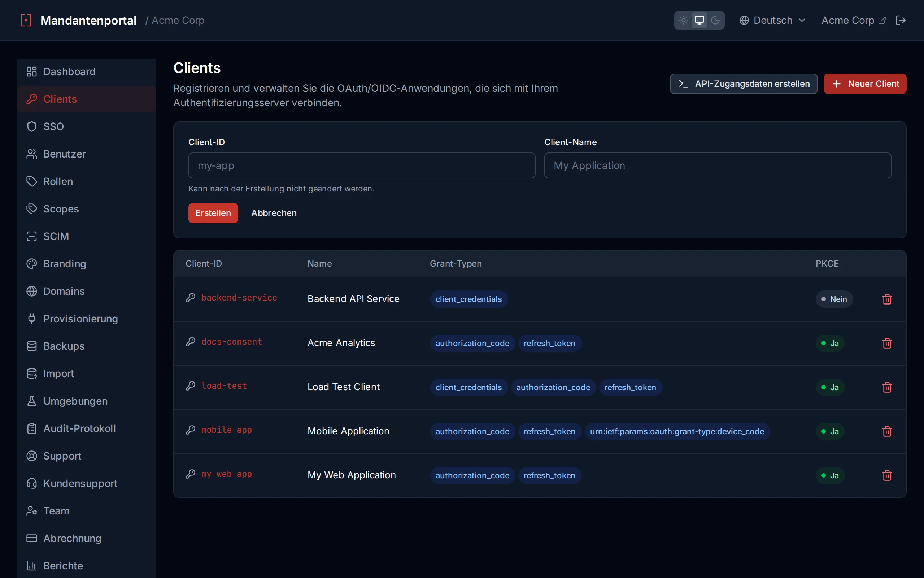
Task: Click key icon beside backend-service
Action: [x=191, y=298]
